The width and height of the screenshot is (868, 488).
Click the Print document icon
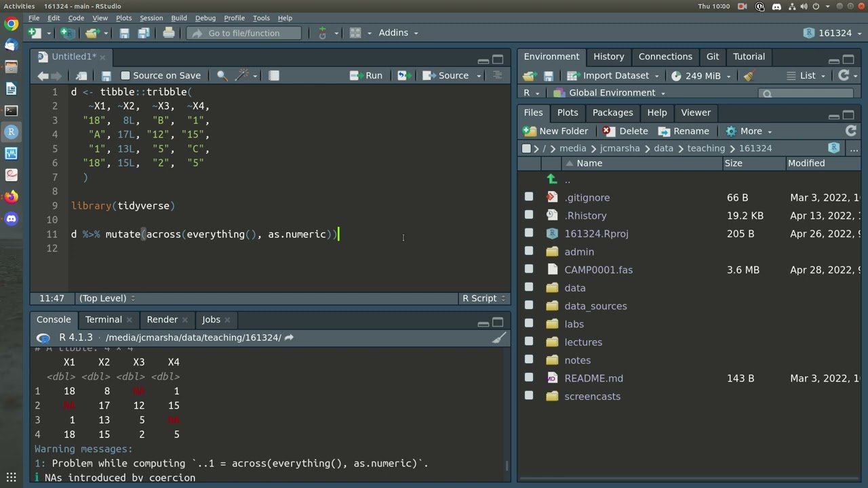(x=169, y=33)
